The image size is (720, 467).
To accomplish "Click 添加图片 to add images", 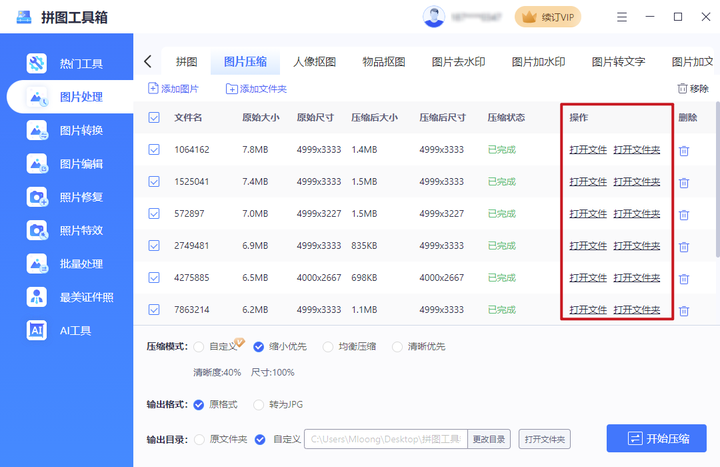I will pos(173,89).
